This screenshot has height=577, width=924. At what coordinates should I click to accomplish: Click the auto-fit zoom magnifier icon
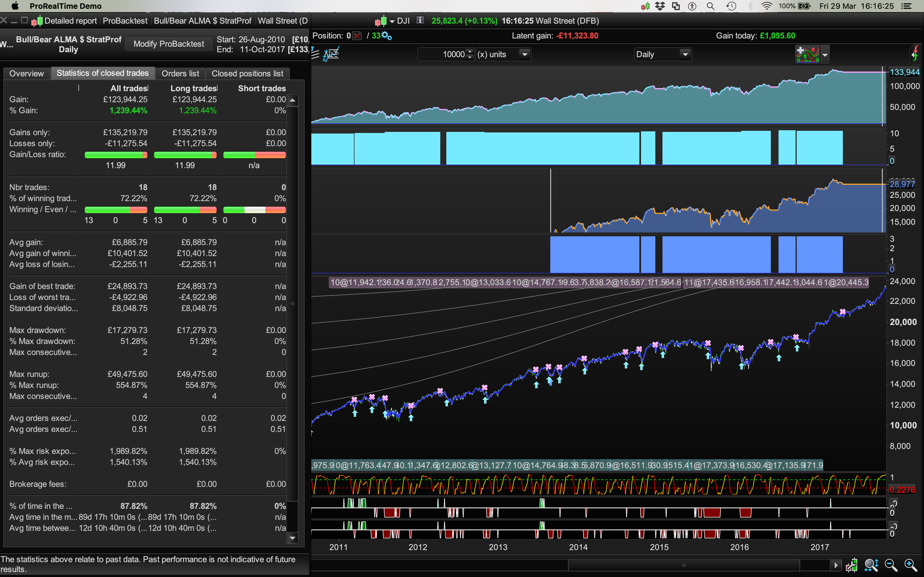pyautogui.click(x=871, y=565)
